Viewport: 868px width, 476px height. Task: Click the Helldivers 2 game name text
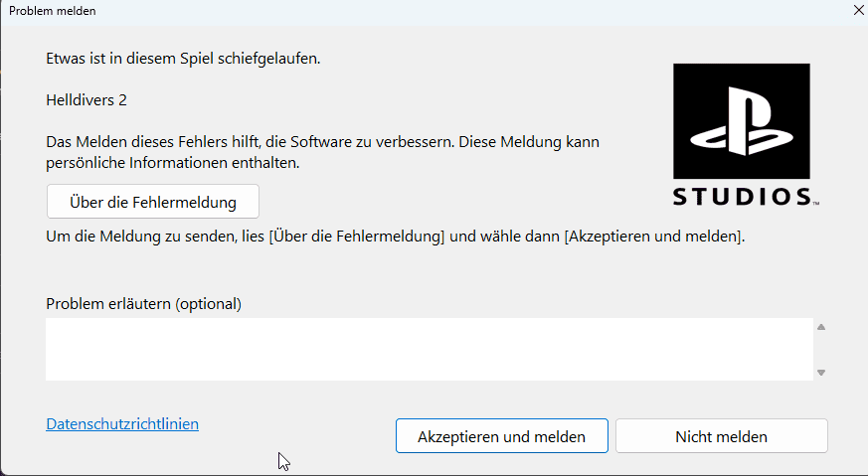click(x=87, y=100)
